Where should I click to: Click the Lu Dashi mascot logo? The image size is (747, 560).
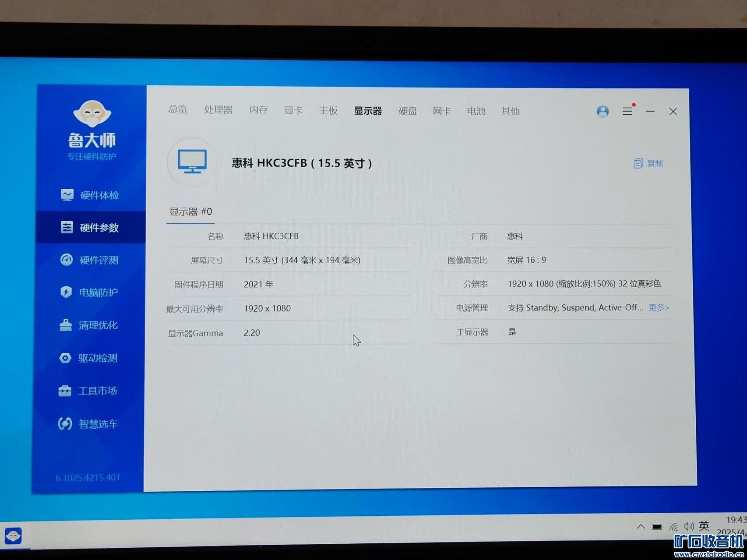pos(92,113)
